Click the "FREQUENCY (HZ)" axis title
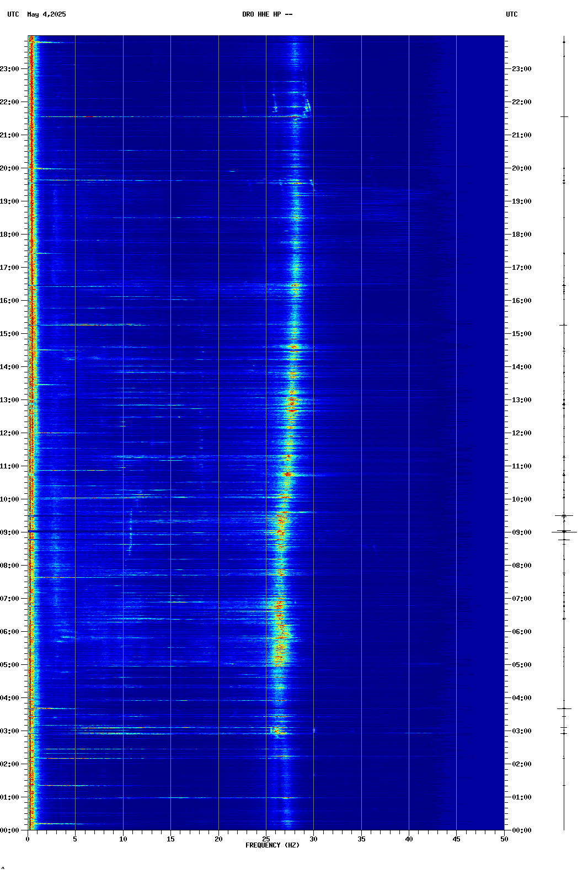 pyautogui.click(x=272, y=845)
